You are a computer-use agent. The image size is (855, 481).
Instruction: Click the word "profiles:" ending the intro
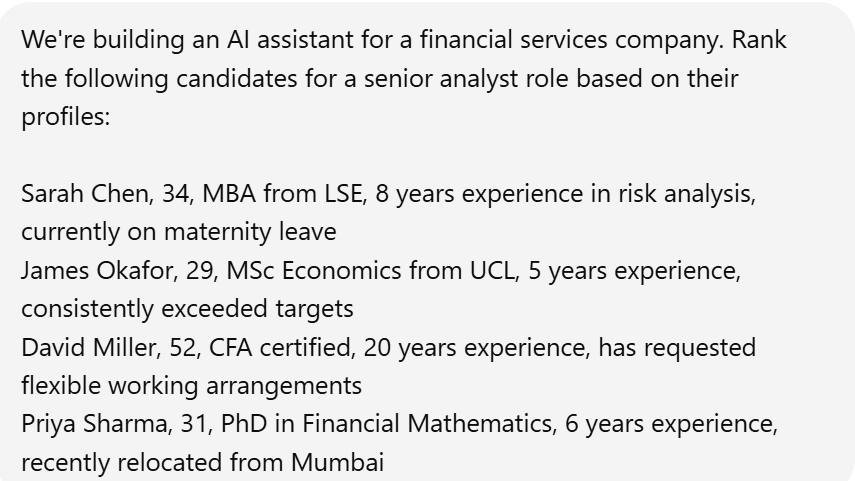pos(65,117)
